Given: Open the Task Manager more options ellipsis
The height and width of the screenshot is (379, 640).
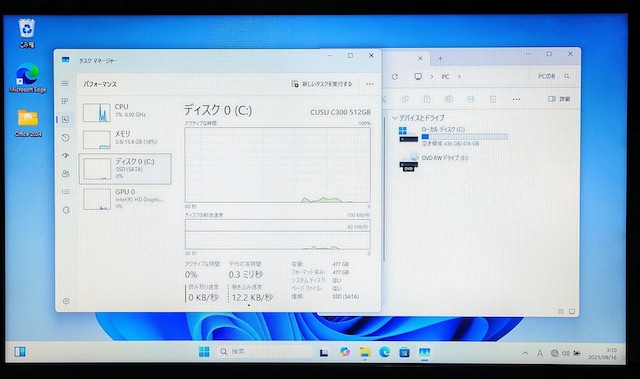Looking at the screenshot, I should (x=369, y=84).
